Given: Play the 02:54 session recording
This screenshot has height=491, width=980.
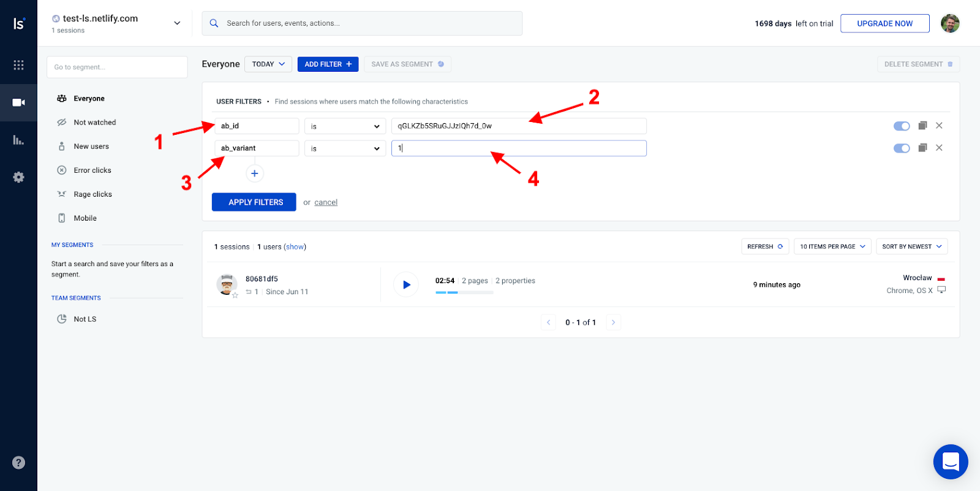Looking at the screenshot, I should point(406,284).
